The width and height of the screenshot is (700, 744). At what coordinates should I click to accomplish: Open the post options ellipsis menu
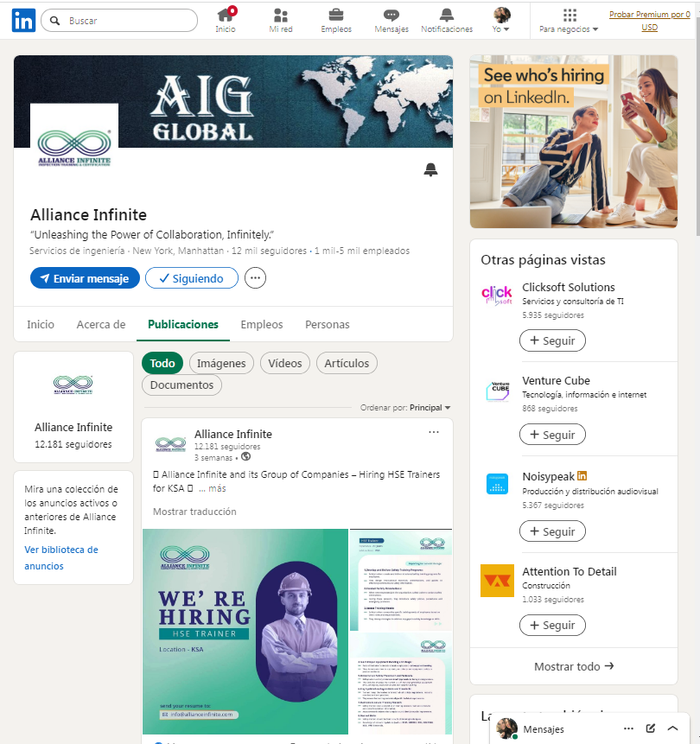click(433, 432)
